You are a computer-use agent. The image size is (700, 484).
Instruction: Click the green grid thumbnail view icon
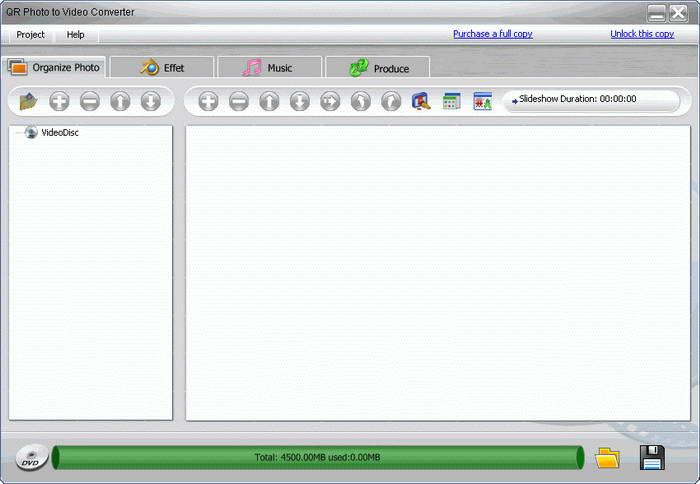point(452,101)
